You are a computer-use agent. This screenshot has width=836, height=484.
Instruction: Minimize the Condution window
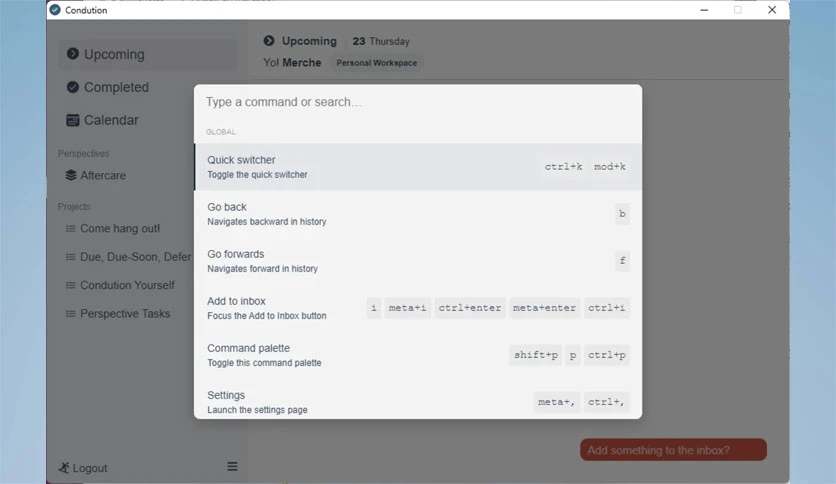tap(704, 10)
